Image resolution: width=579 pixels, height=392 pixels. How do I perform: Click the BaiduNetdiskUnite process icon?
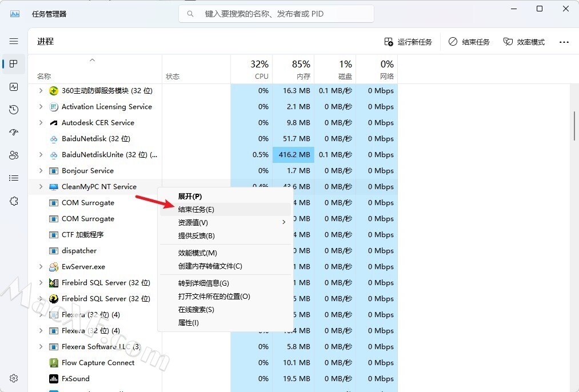[54, 155]
